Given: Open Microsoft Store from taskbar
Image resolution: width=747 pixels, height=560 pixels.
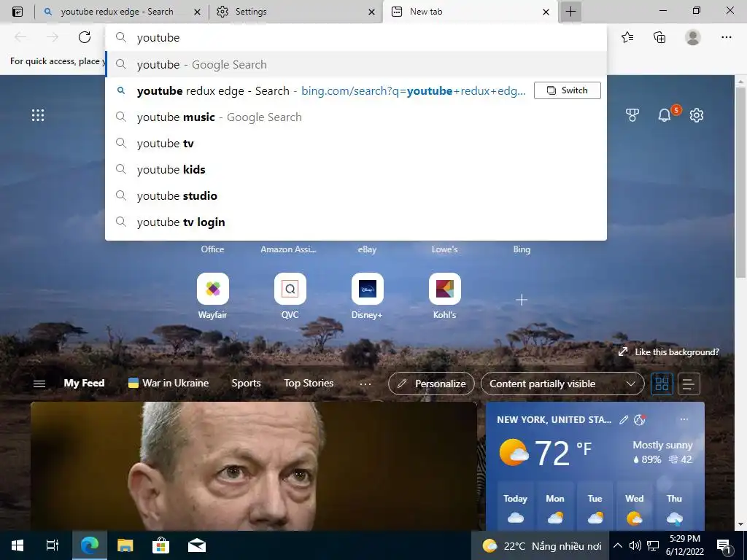Looking at the screenshot, I should (x=161, y=545).
